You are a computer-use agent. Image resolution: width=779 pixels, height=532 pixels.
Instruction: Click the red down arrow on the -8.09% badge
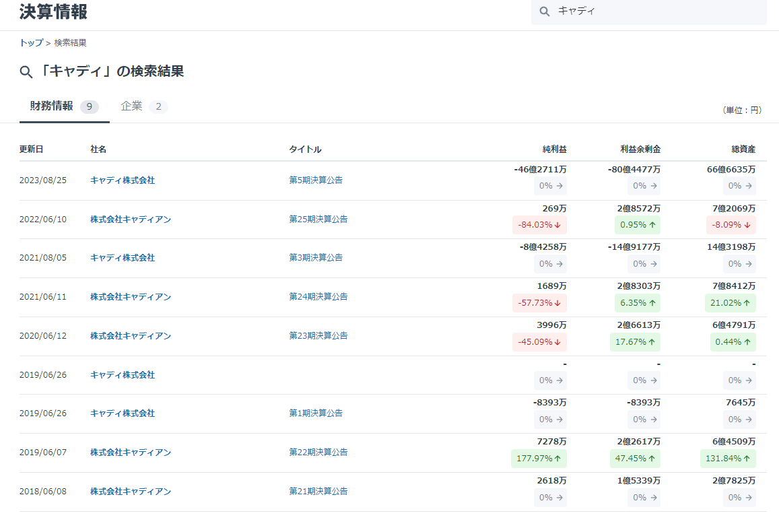(747, 225)
